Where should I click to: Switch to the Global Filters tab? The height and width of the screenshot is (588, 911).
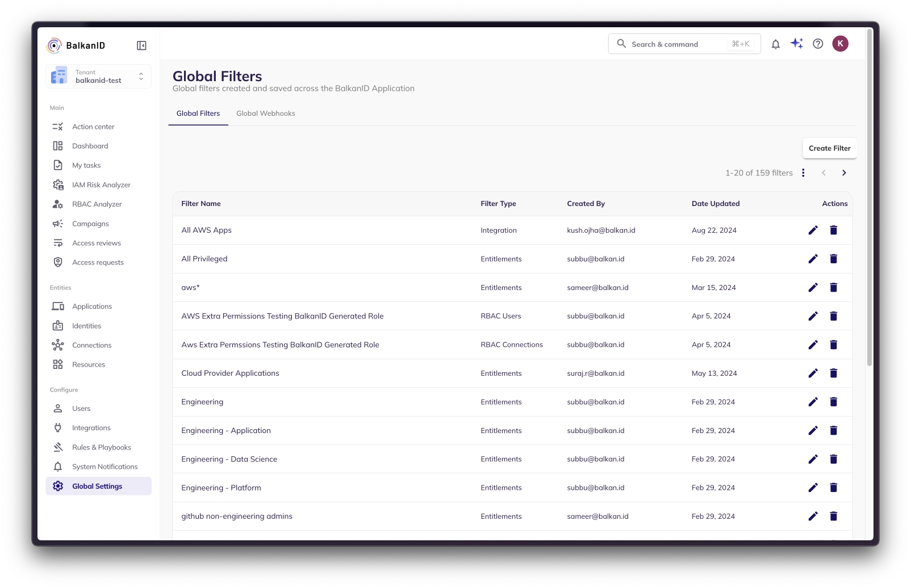[x=198, y=114]
